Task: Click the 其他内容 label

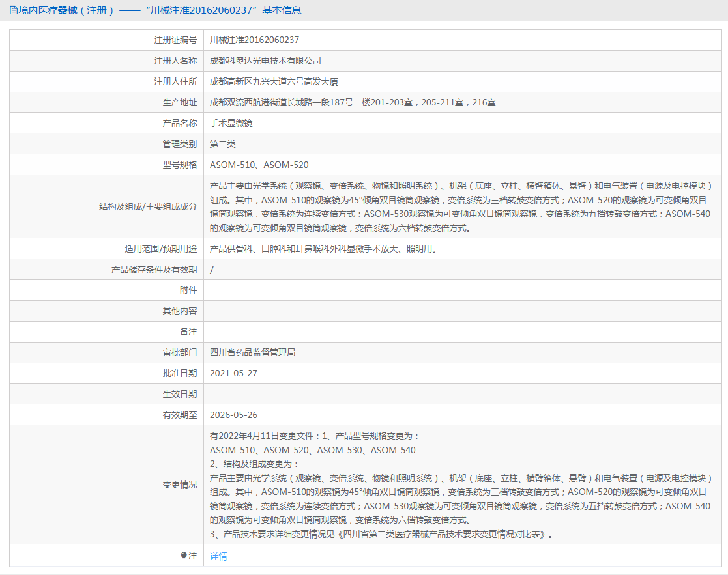Action: click(180, 311)
